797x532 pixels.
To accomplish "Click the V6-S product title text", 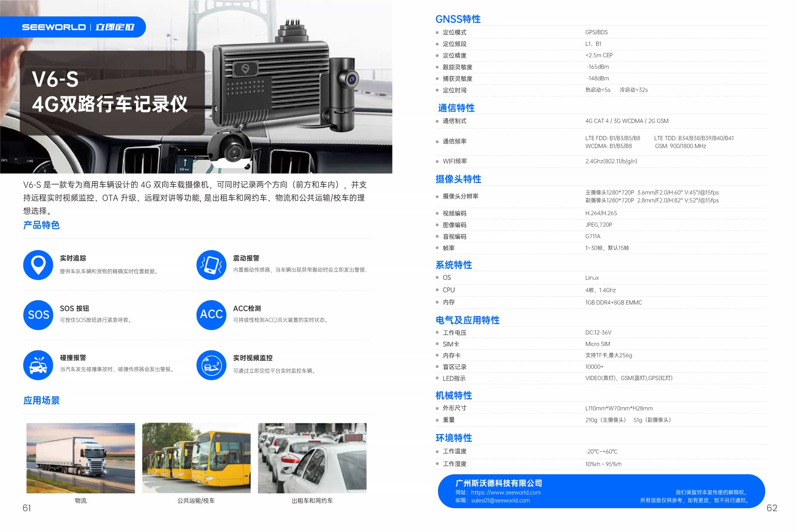I will click(55, 79).
